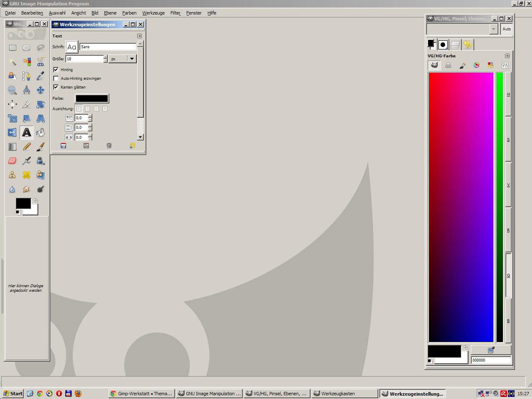Expand the image selector dropdown beside Auto
Image resolution: width=532 pixels, height=399 pixels.
[x=493, y=29]
